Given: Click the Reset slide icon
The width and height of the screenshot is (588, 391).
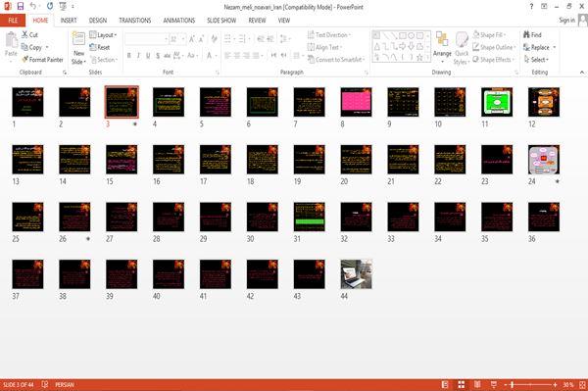Looking at the screenshot, I should 93,47.
